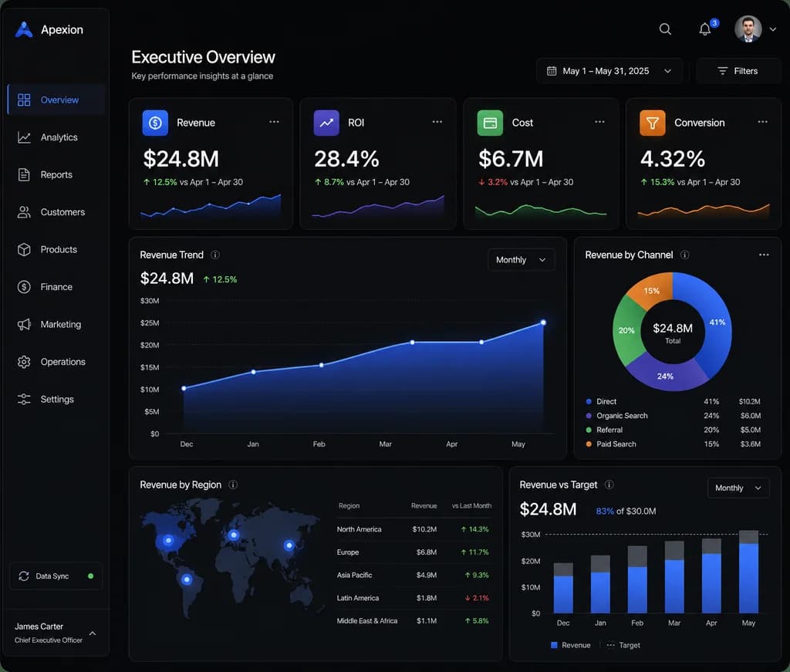The height and width of the screenshot is (672, 790).
Task: Open Products in the sidebar
Action: pyautogui.click(x=56, y=249)
